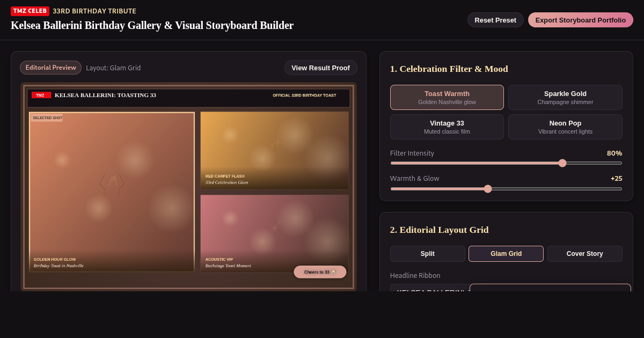Click the Warmth & Glow slider handle
This screenshot has height=338, width=644.
(x=488, y=189)
